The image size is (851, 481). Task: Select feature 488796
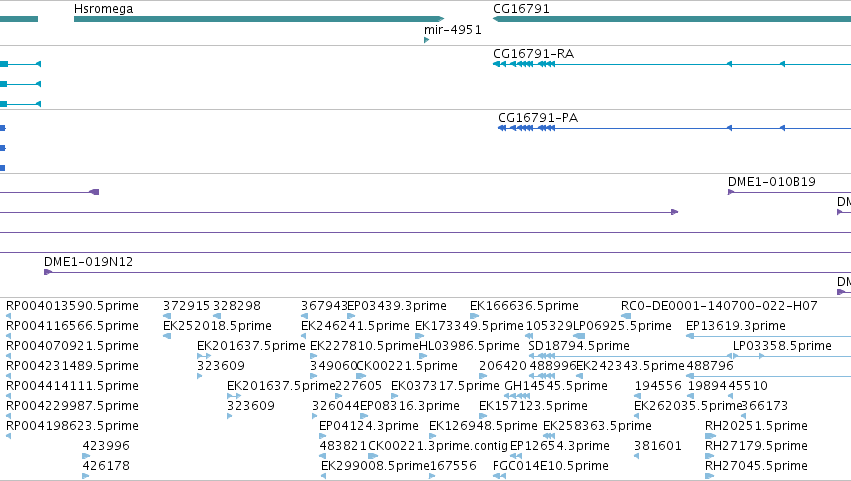pyautogui.click(x=710, y=366)
